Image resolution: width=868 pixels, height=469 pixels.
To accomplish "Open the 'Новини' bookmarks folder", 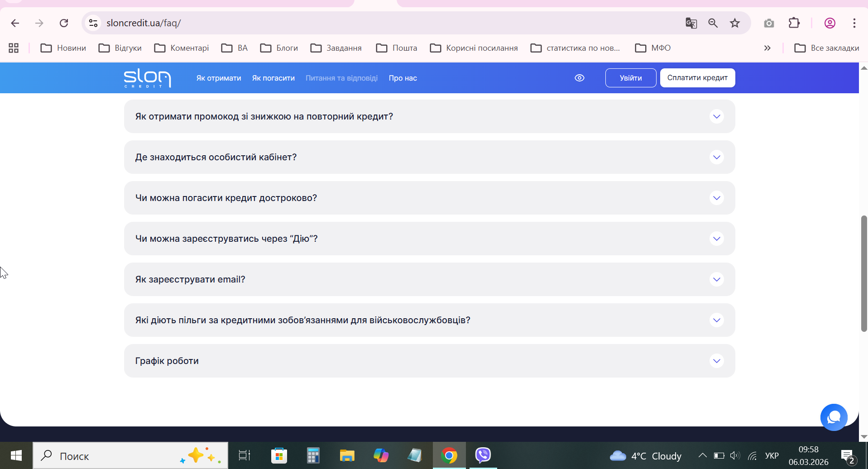I will click(63, 48).
